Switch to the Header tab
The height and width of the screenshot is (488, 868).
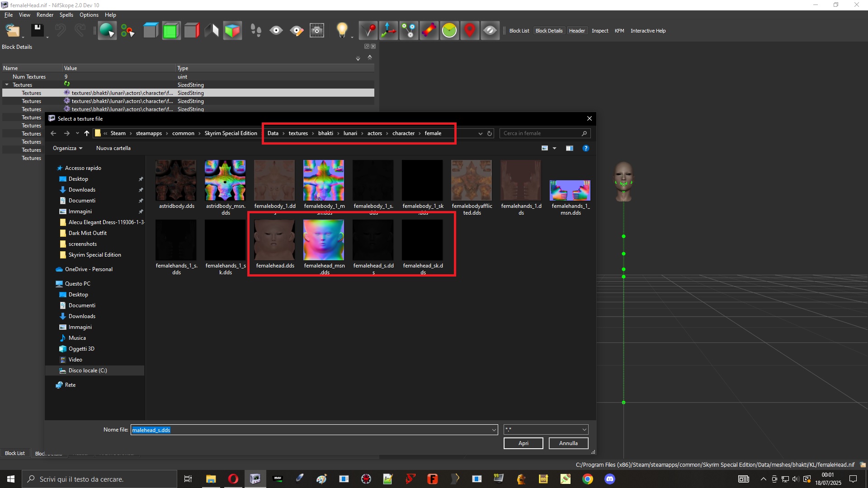pyautogui.click(x=577, y=31)
